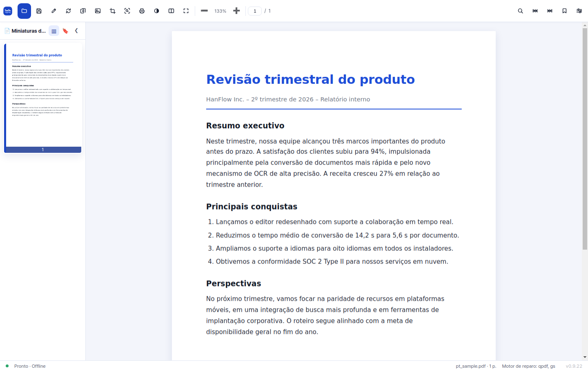This screenshot has height=371, width=588.
Task: Collapse the sidebar with the chevron
Action: click(x=76, y=31)
